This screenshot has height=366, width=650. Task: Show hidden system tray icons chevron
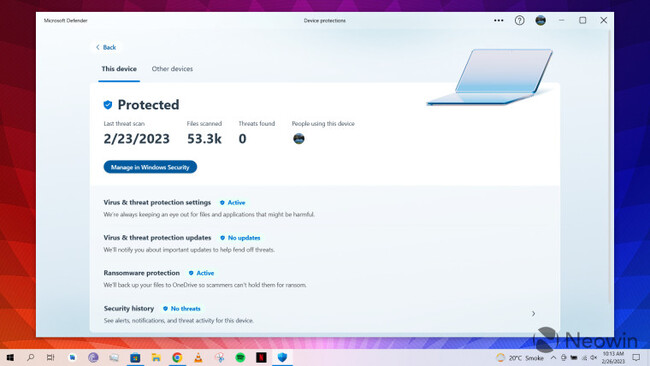(x=553, y=357)
